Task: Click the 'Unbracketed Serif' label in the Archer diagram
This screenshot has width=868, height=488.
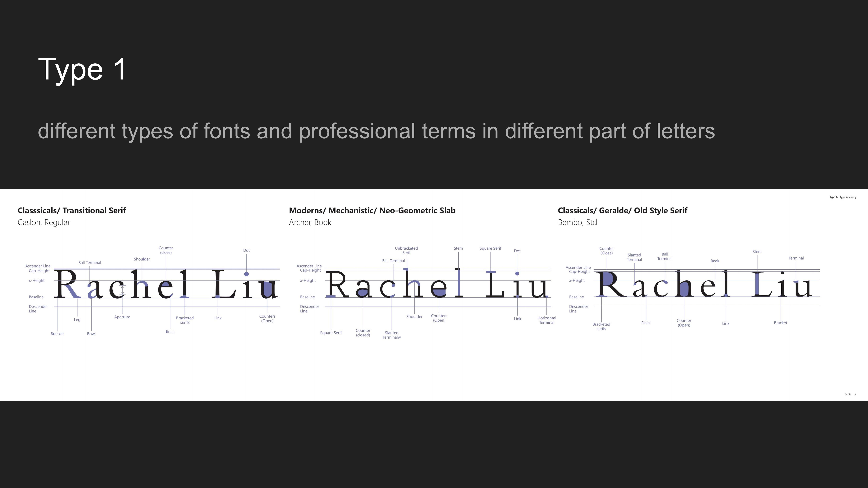Action: [x=406, y=251]
